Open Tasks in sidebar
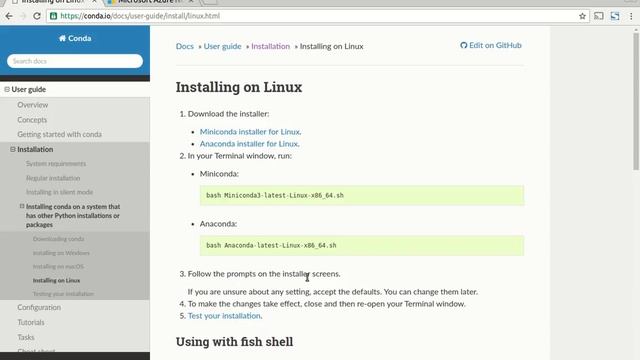The width and height of the screenshot is (640, 360). click(26, 337)
